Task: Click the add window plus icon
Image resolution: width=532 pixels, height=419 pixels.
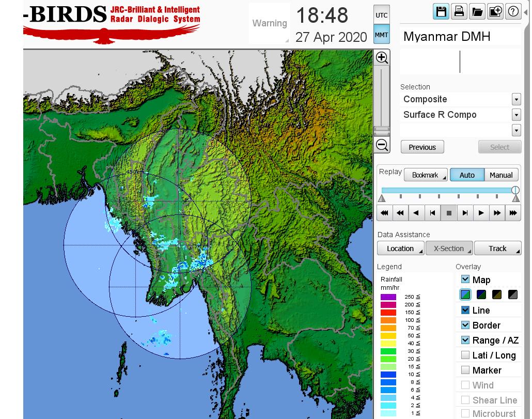Action: pos(495,12)
